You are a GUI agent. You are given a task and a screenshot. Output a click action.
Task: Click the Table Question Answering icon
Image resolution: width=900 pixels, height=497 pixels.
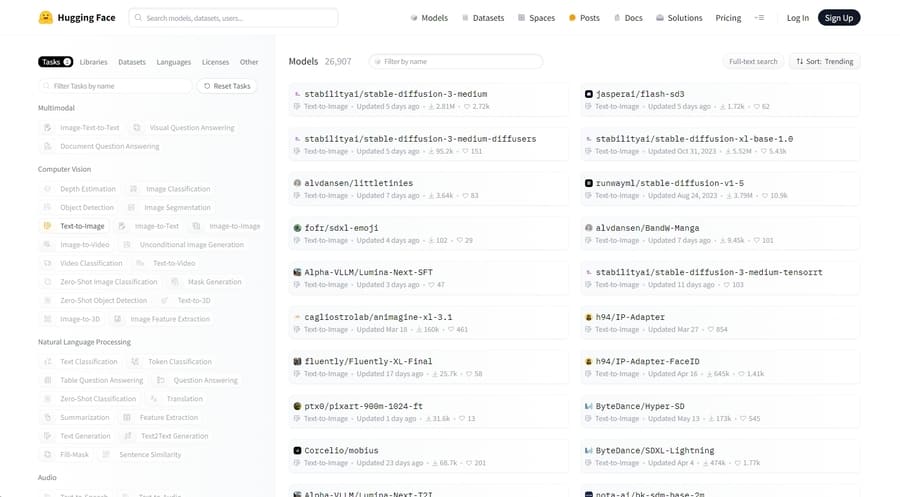(x=48, y=380)
